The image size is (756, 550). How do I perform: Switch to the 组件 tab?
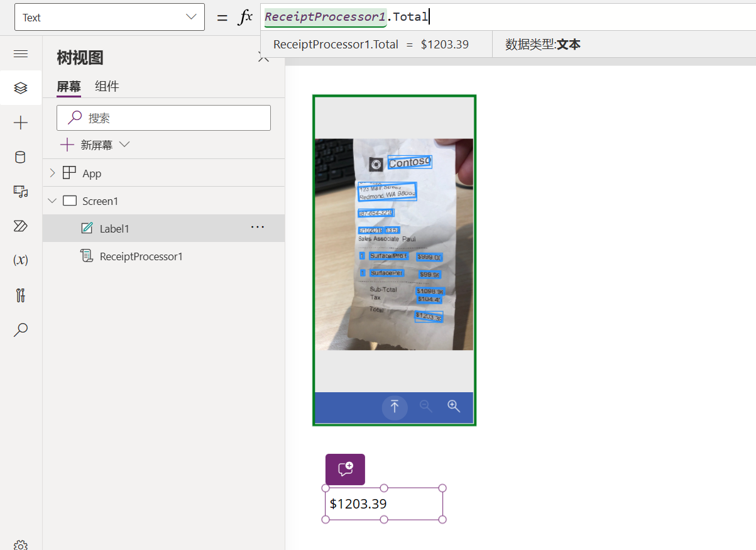(107, 87)
